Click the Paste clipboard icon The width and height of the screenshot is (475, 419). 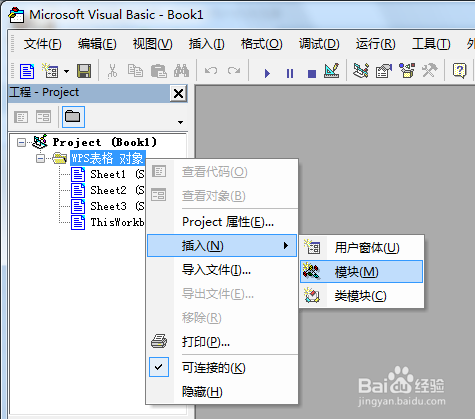click(x=158, y=71)
